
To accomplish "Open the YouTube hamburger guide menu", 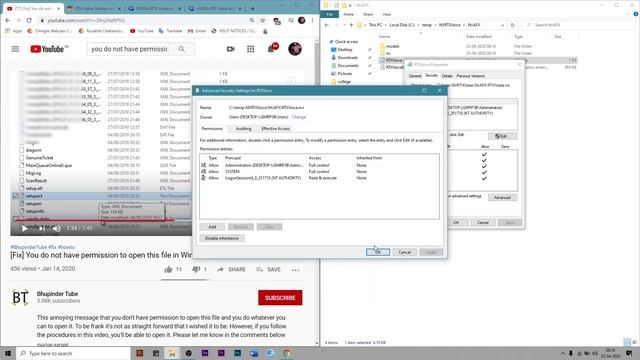I will point(15,49).
